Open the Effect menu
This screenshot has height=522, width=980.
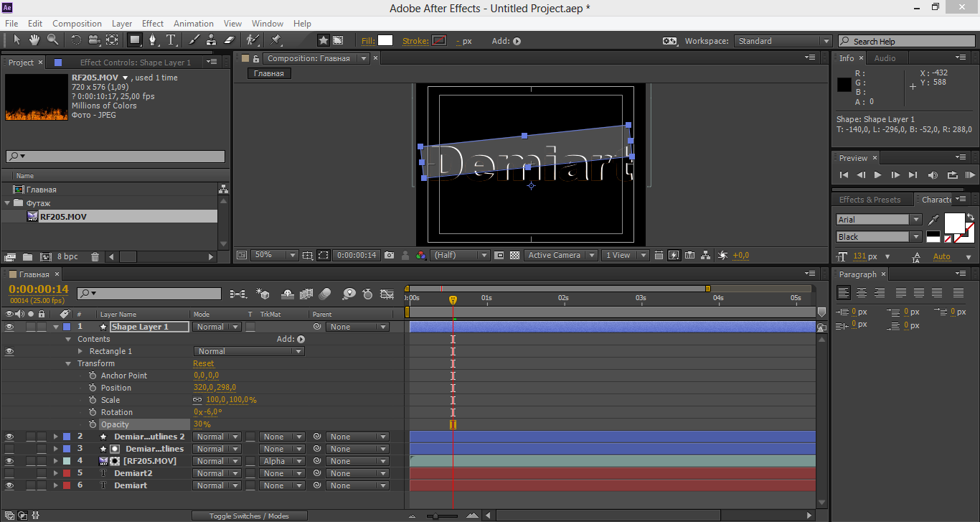click(x=153, y=24)
